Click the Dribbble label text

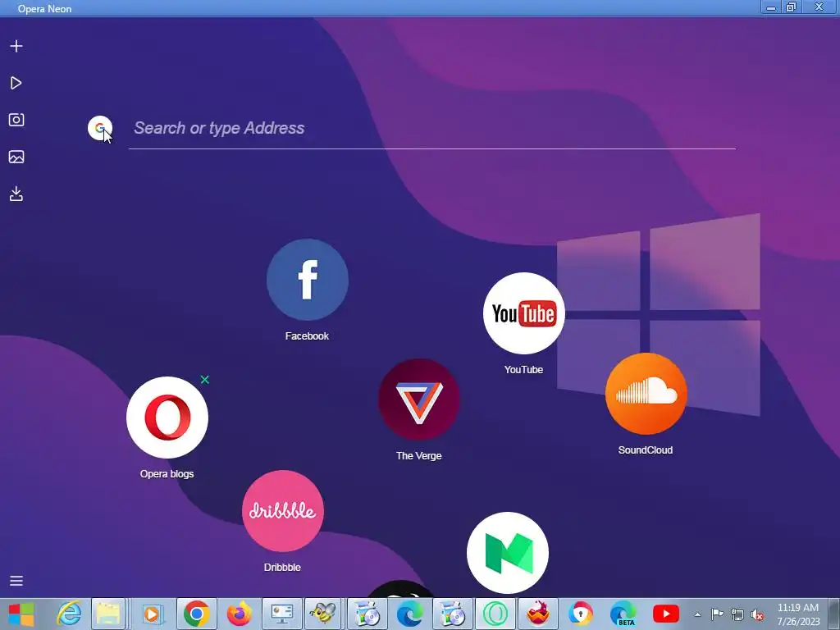(x=282, y=568)
